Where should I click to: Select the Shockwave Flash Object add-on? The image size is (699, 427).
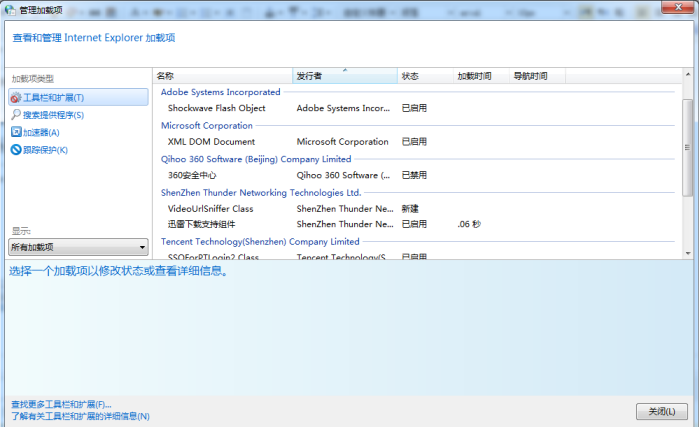(x=217, y=108)
